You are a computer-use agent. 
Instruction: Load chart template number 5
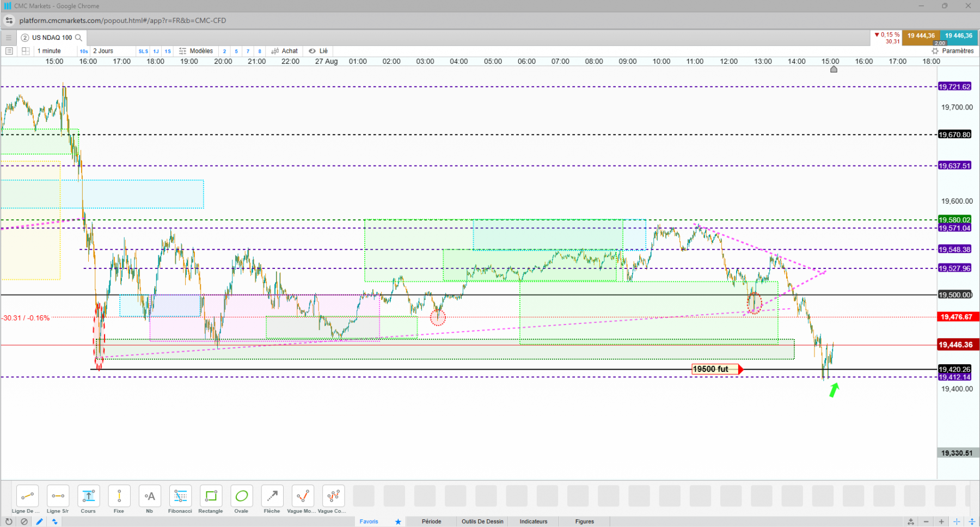point(236,51)
